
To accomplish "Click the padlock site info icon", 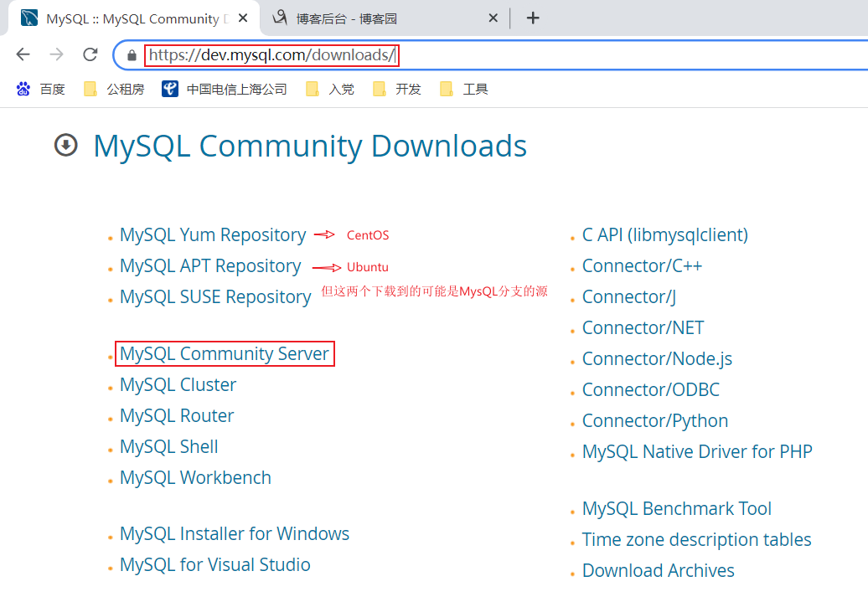I will click(x=132, y=55).
